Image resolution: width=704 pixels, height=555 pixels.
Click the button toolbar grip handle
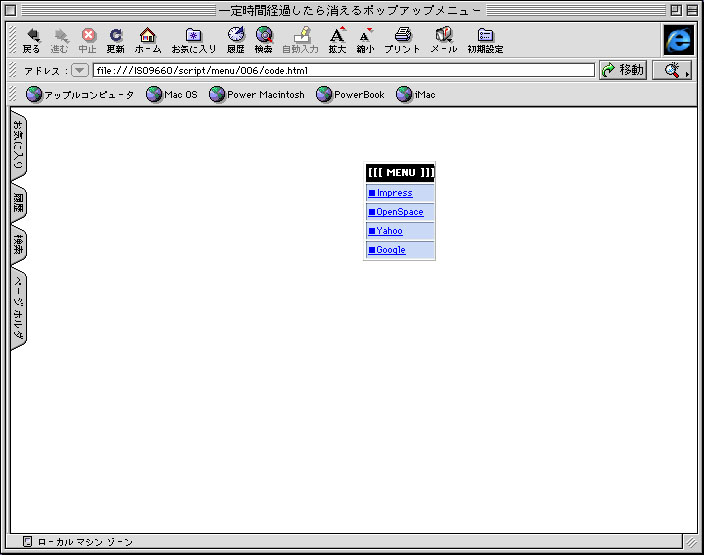click(x=13, y=40)
